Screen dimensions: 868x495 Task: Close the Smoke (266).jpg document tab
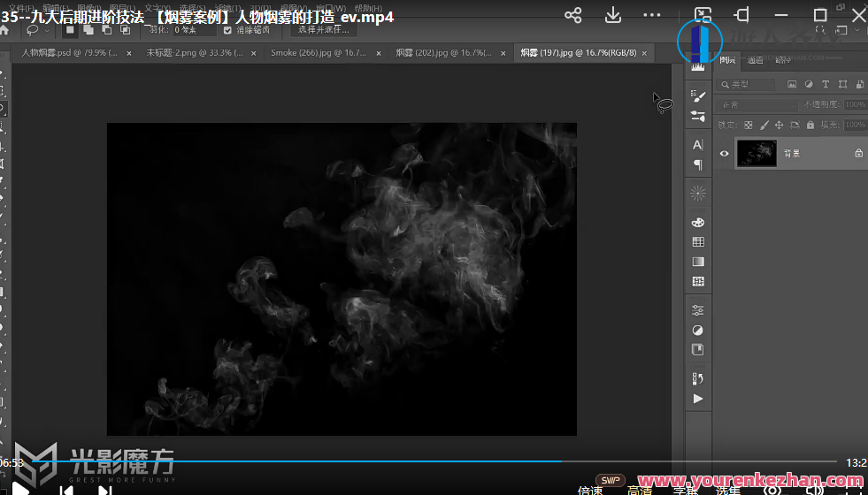(379, 53)
